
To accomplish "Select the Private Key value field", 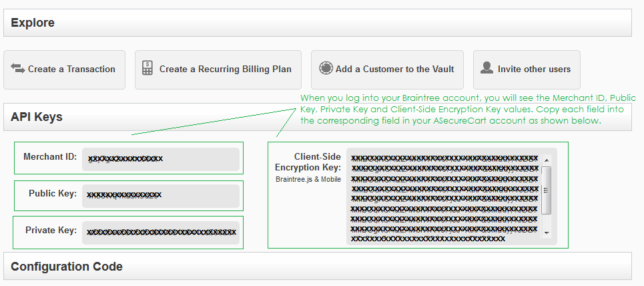I will pos(161,233).
